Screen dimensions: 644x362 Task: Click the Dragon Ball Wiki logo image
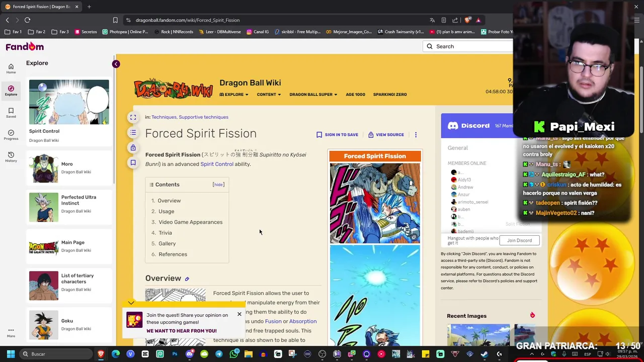(173, 88)
